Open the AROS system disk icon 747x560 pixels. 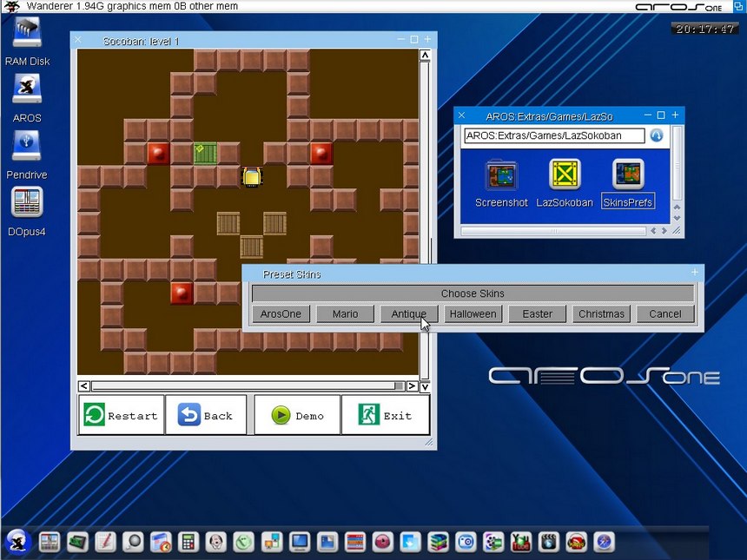coord(27,89)
